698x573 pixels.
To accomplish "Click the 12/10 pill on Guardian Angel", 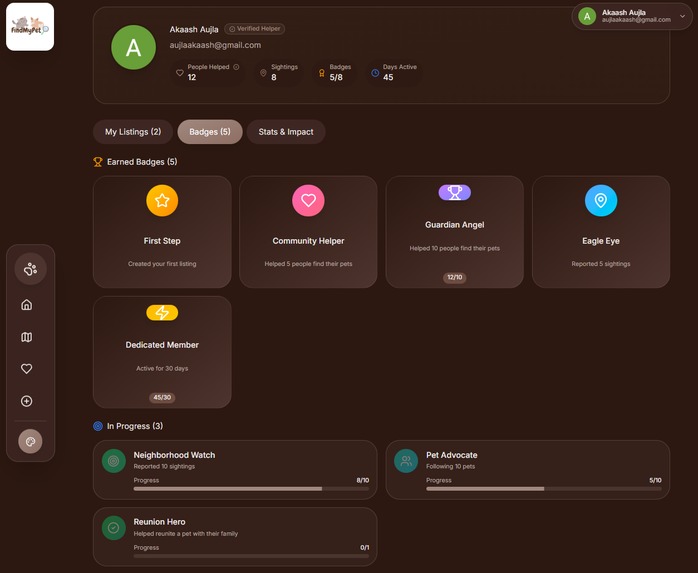I will point(455,277).
